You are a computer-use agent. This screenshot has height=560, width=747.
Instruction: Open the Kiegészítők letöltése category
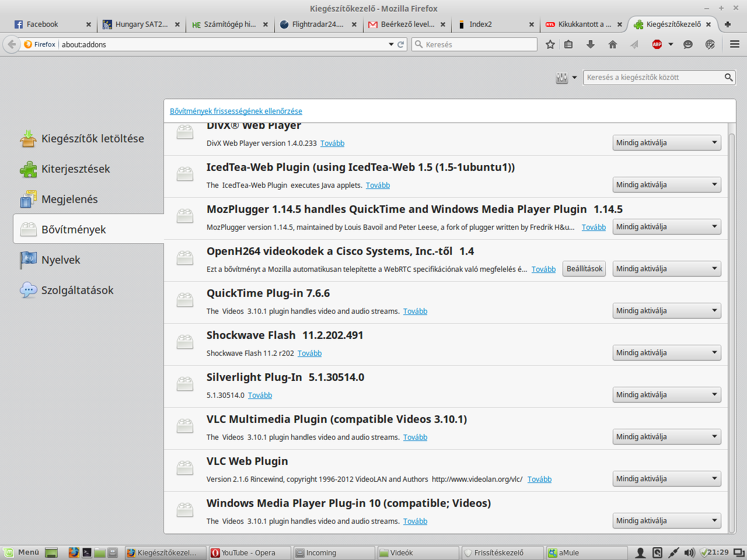point(88,139)
